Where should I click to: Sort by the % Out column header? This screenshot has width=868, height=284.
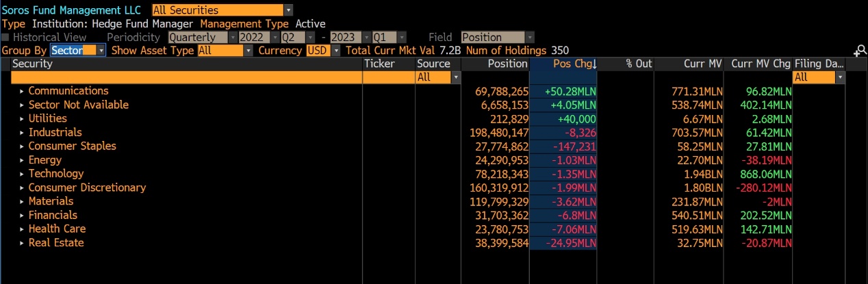(626, 64)
